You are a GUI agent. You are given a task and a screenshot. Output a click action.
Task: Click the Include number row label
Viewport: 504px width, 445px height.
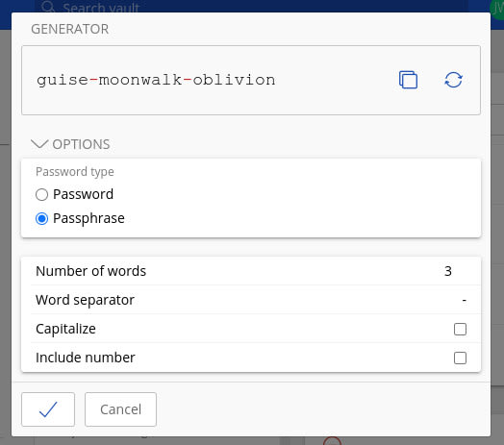coord(86,358)
